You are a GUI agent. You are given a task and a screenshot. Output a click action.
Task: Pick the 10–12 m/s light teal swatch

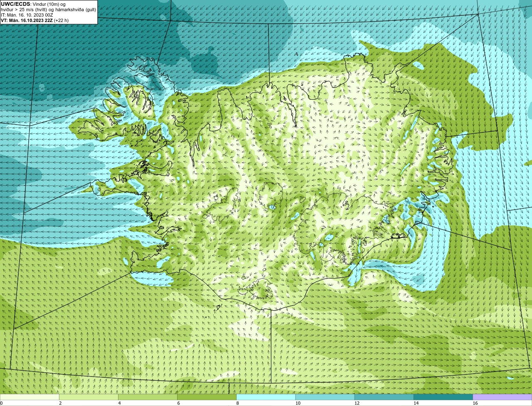[x=325, y=397]
